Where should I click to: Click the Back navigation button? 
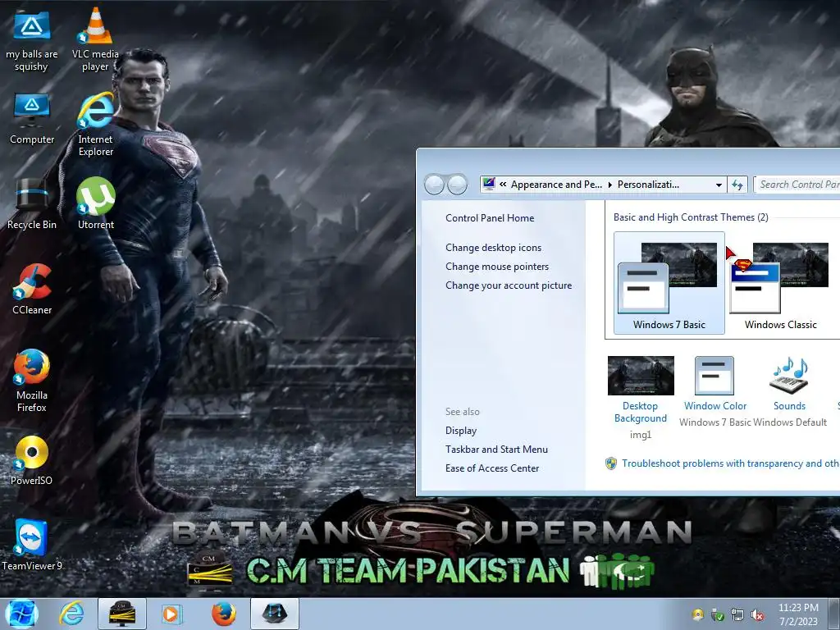(434, 185)
